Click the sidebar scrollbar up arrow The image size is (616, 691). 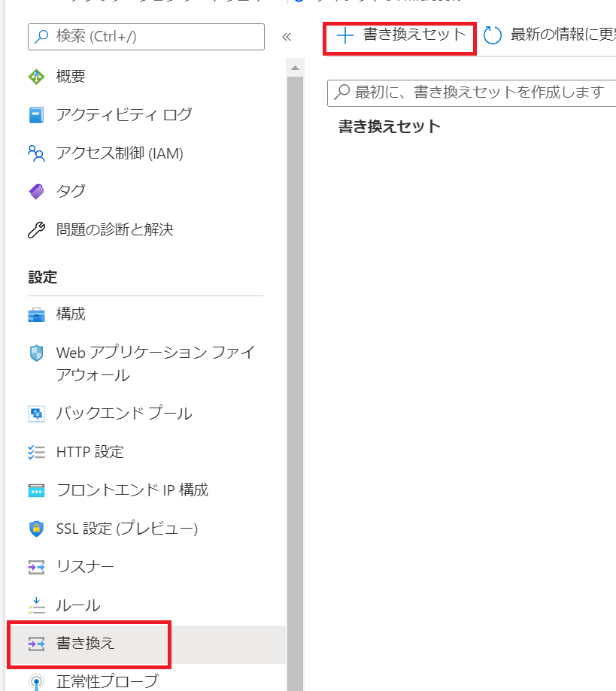pyautogui.click(x=295, y=68)
